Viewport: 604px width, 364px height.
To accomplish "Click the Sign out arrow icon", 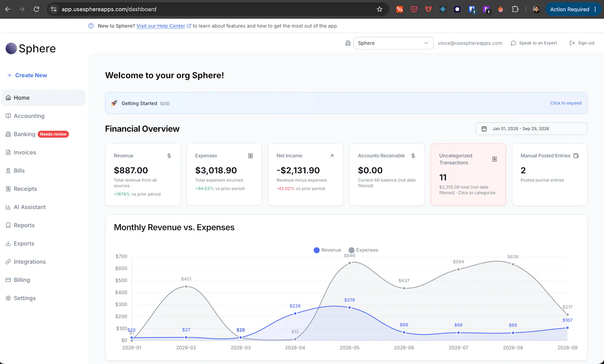I will coord(572,43).
